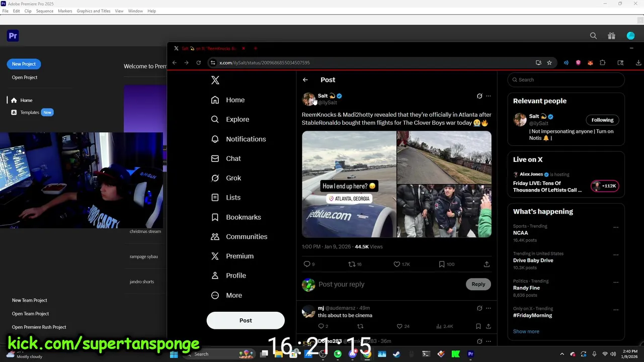This screenshot has width=644, height=362.
Task: Click the X logo in the sidebar
Action: click(215, 80)
